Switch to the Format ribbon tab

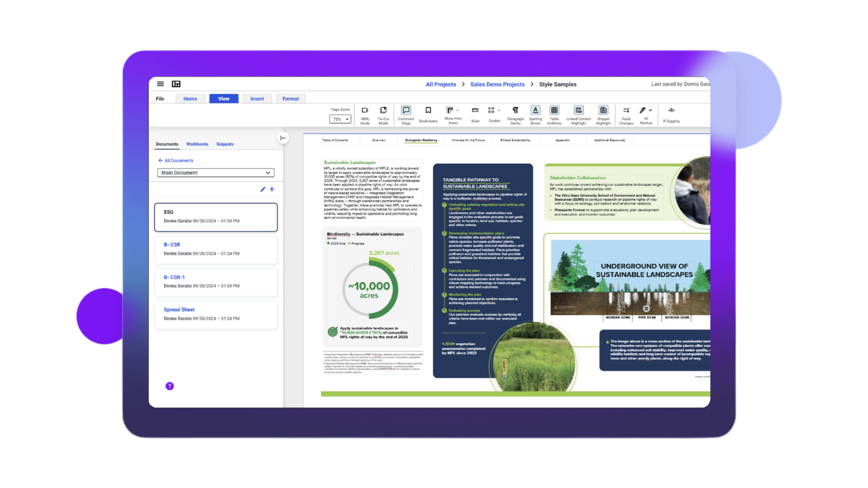pos(291,99)
